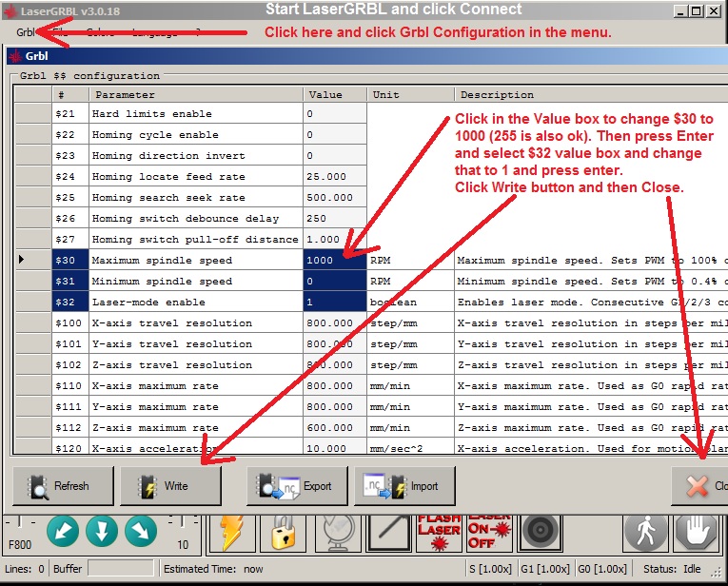
Task: Select the Value cell of $32 Laser-mode enable
Action: point(335,303)
